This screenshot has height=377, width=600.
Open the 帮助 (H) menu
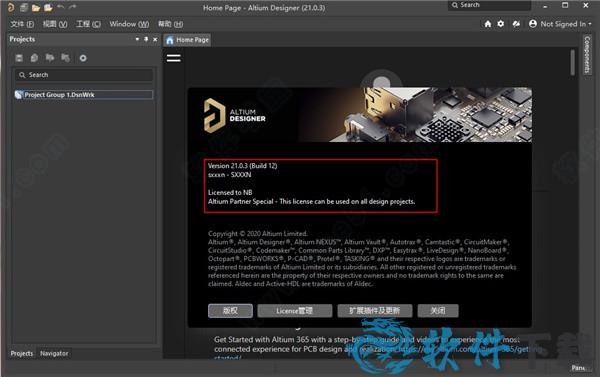coord(170,24)
